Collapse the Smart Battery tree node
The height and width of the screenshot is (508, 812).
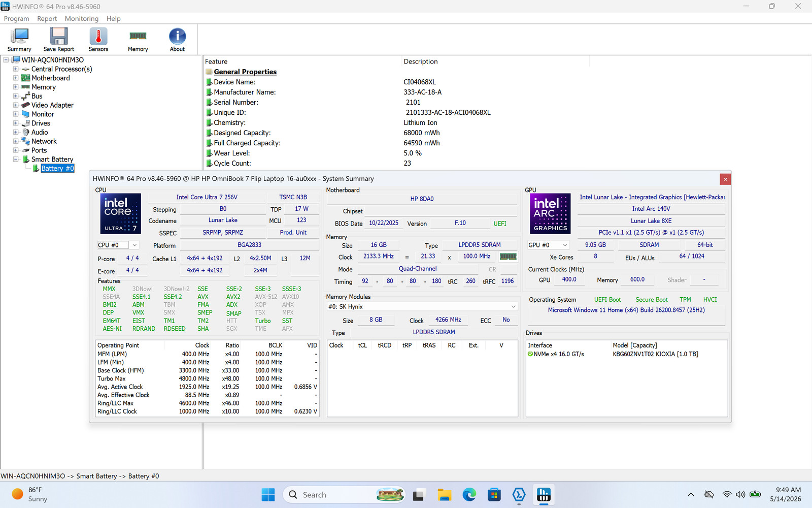coord(16,160)
